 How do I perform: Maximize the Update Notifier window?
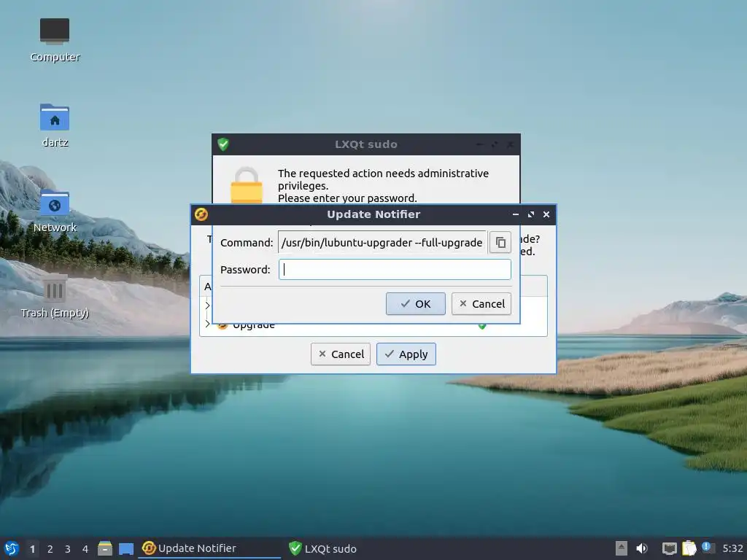[531, 215]
